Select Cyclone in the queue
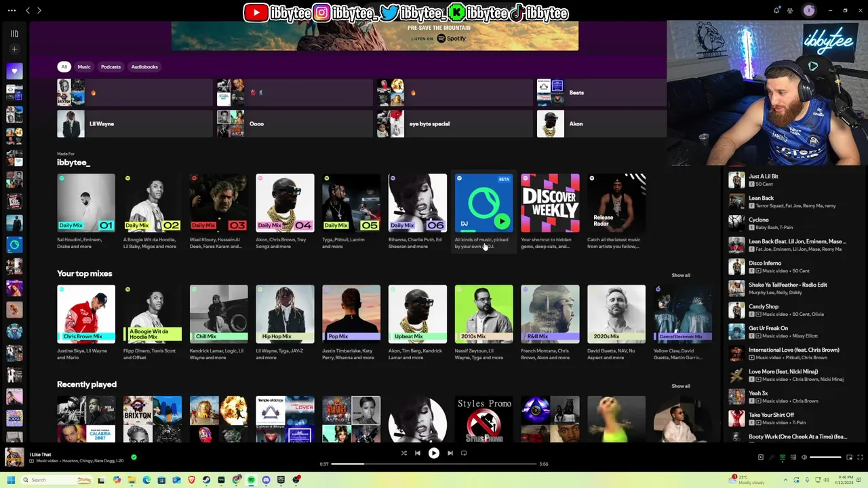Viewport: 868px width, 488px height. 789,223
